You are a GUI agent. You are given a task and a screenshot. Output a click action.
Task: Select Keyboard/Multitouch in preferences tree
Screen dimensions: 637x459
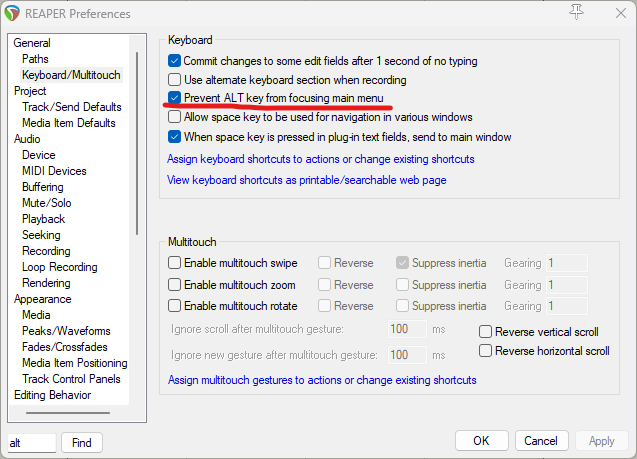click(71, 75)
